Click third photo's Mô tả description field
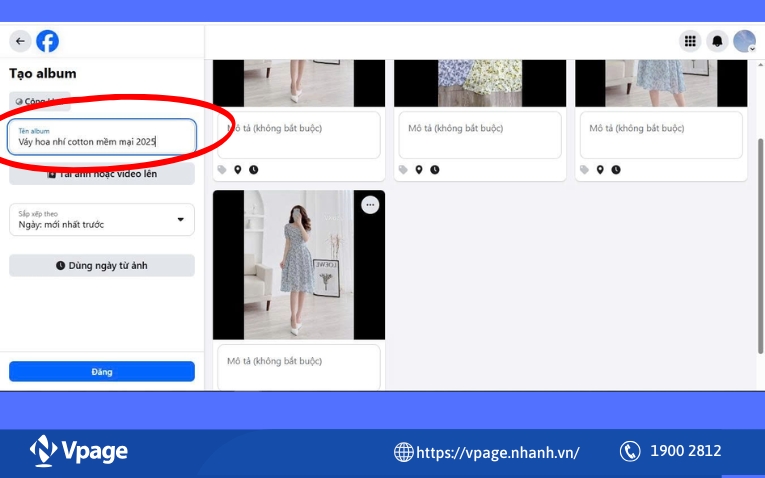Viewport: 765px width, 478px height. click(661, 135)
